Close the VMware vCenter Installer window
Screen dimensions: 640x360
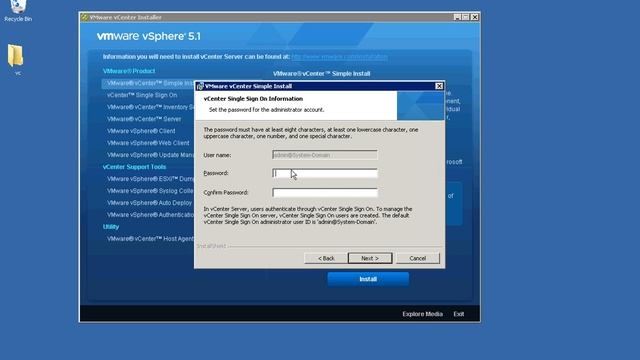(475, 17)
